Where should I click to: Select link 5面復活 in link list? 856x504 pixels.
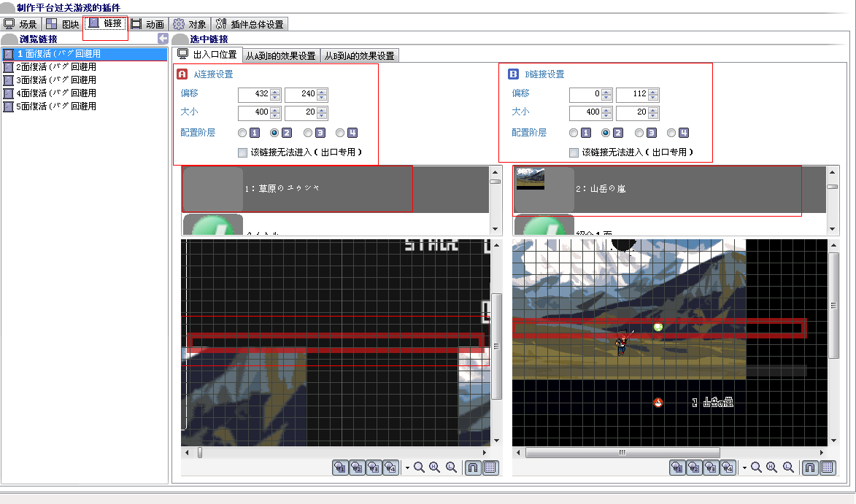click(x=85, y=106)
